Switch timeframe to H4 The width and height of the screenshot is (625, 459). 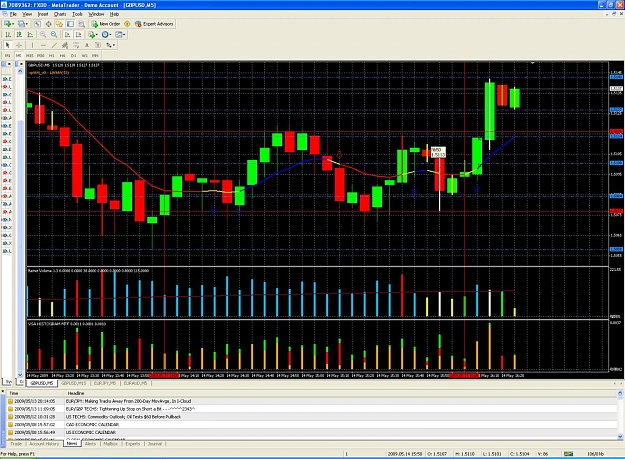coord(63,56)
